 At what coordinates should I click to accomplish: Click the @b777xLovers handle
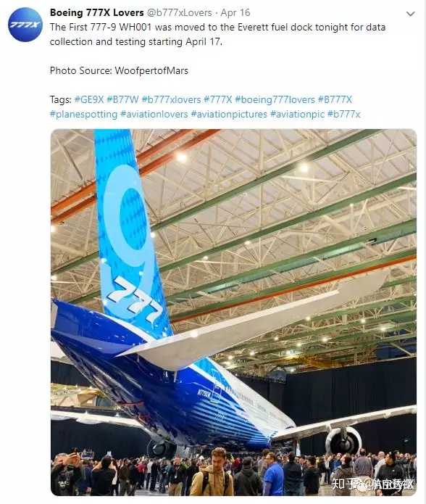pyautogui.click(x=180, y=13)
